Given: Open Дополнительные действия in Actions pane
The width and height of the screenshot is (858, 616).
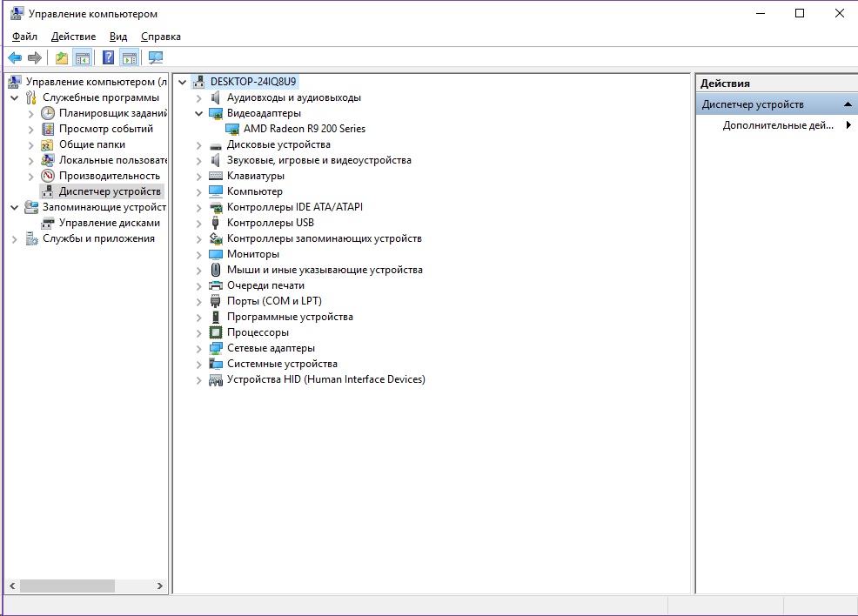Looking at the screenshot, I should tap(778, 125).
